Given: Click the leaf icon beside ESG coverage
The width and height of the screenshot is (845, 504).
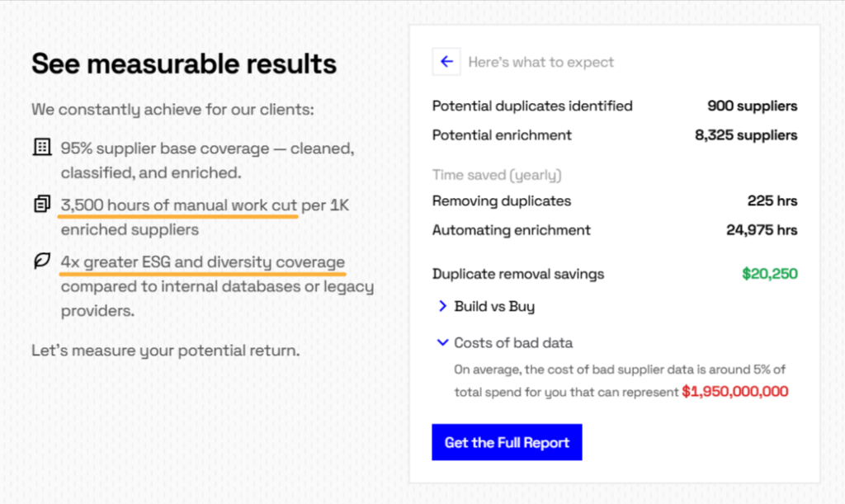Looking at the screenshot, I should (x=42, y=261).
